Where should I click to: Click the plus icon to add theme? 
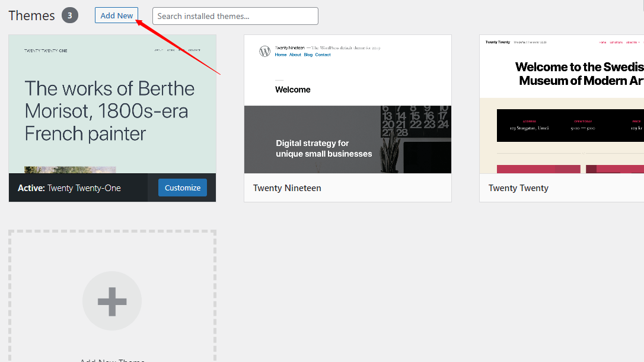tap(112, 301)
